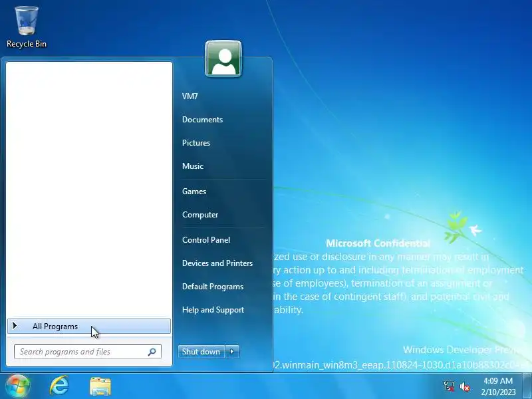Viewport: 532px width, 399px height.
Task: Expand All Programs list
Action: 89,327
